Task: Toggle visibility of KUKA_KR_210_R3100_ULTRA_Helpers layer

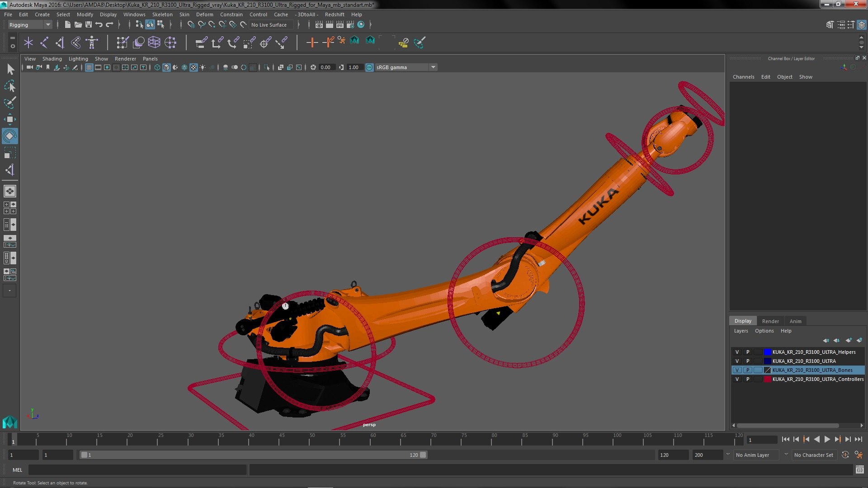Action: tap(737, 352)
